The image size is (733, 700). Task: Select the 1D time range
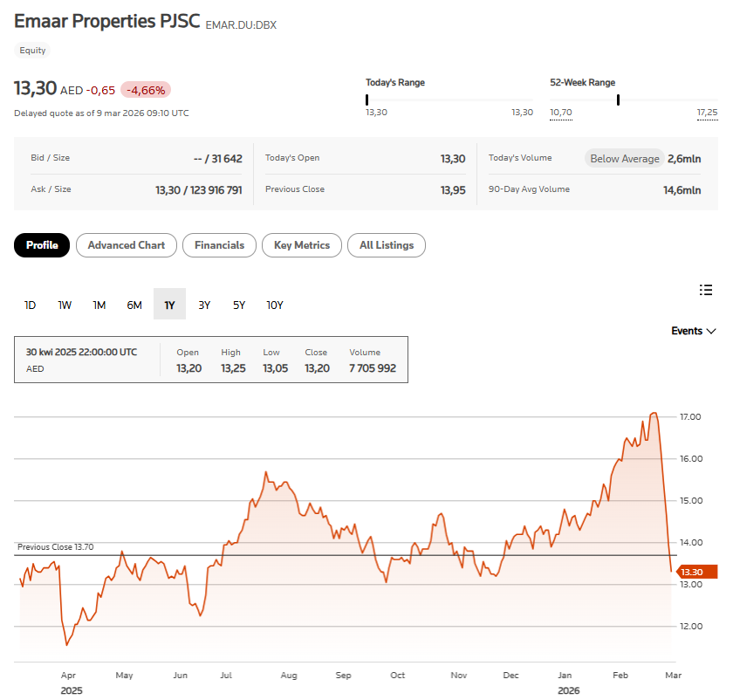point(31,305)
